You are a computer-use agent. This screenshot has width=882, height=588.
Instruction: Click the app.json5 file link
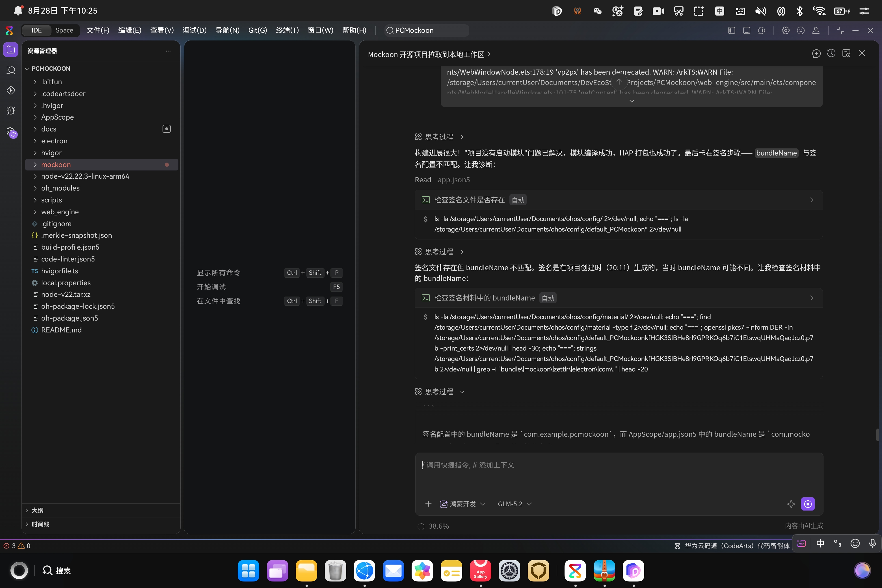coord(454,180)
